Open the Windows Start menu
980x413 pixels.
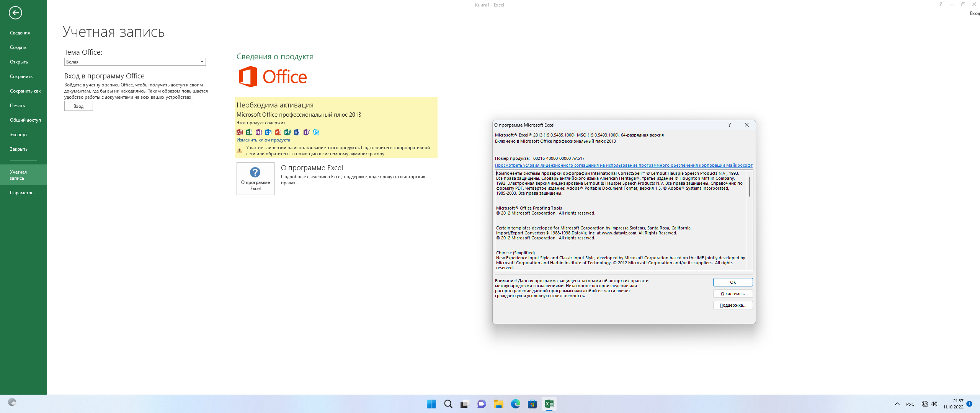coord(431,404)
